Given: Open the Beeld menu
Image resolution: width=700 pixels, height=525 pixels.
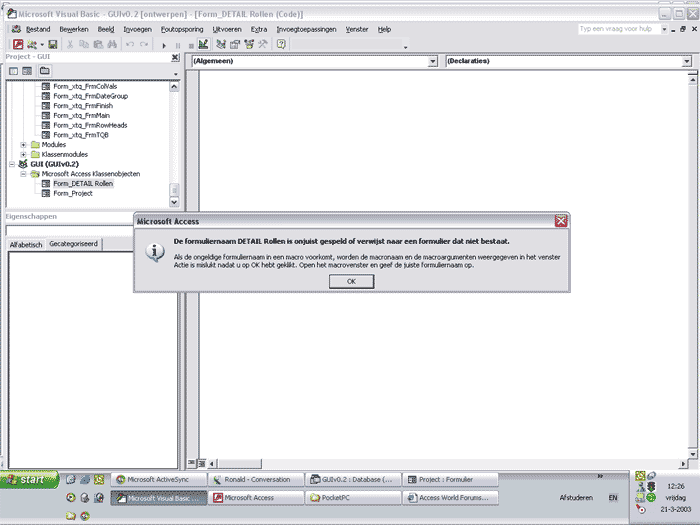Looking at the screenshot, I should (106, 29).
